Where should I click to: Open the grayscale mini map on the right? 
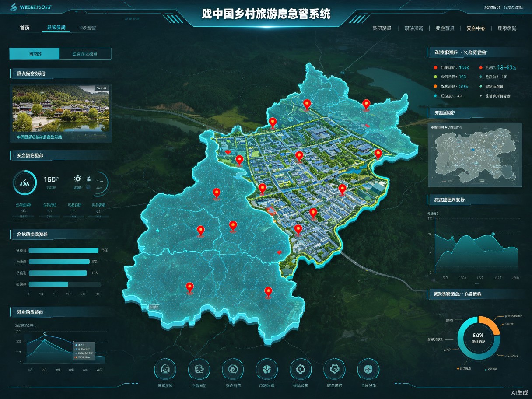(x=474, y=154)
